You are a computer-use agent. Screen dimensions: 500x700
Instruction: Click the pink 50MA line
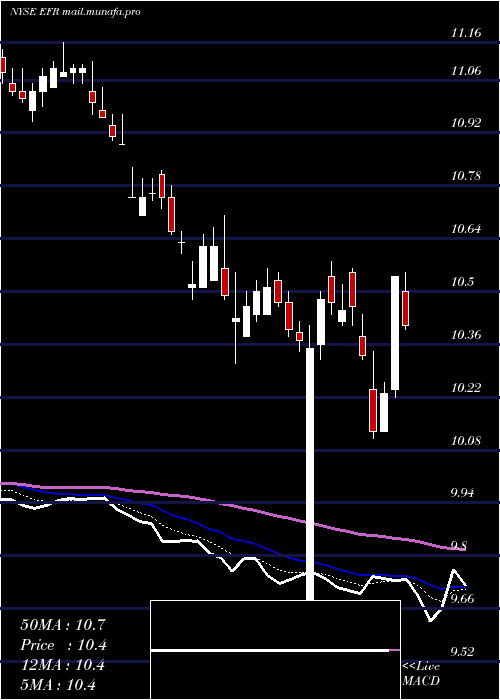click(x=232, y=506)
